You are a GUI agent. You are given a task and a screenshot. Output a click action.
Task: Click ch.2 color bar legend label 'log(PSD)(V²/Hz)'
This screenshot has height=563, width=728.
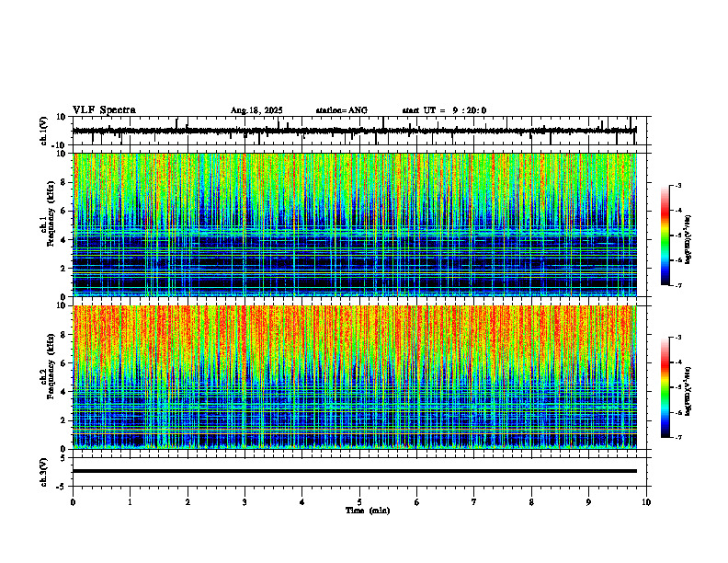(x=688, y=391)
